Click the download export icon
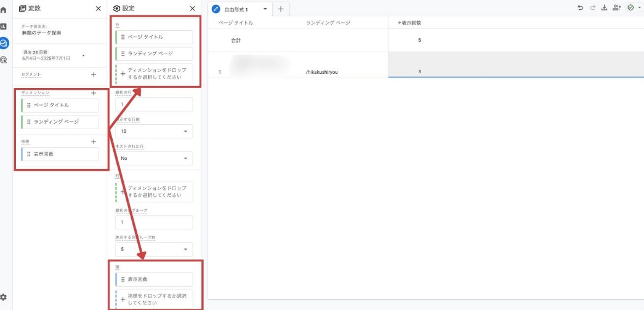The image size is (644, 310). [x=604, y=8]
